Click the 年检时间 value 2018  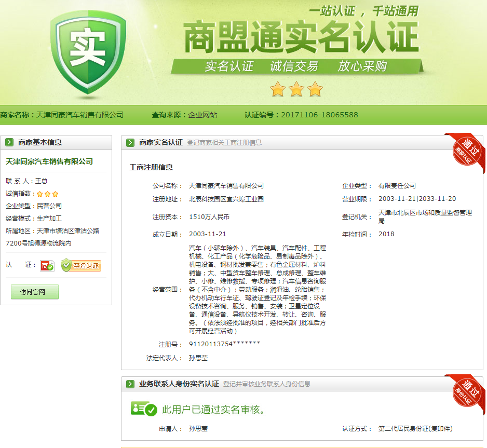[x=386, y=234]
